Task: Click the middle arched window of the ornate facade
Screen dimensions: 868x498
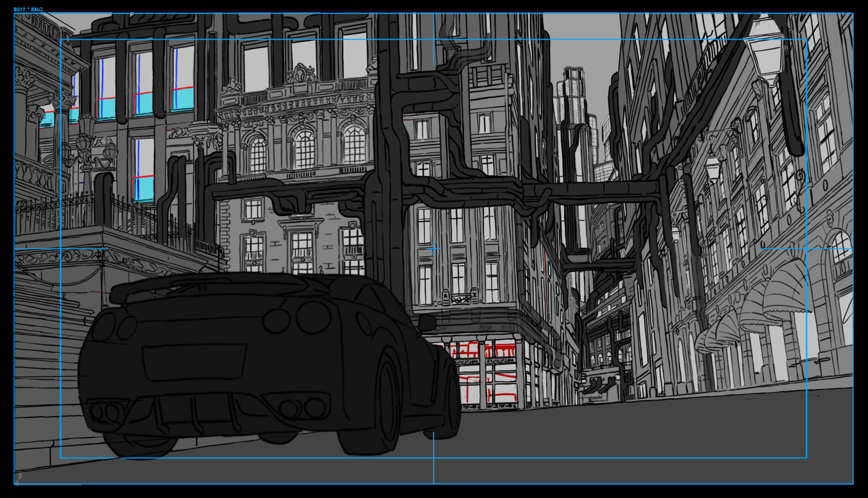Action: tap(304, 149)
